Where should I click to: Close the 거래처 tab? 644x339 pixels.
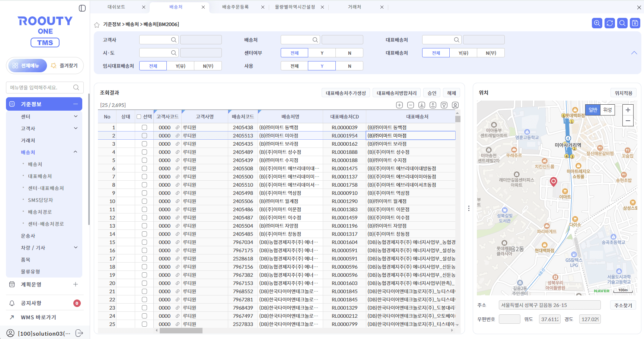pos(382,7)
